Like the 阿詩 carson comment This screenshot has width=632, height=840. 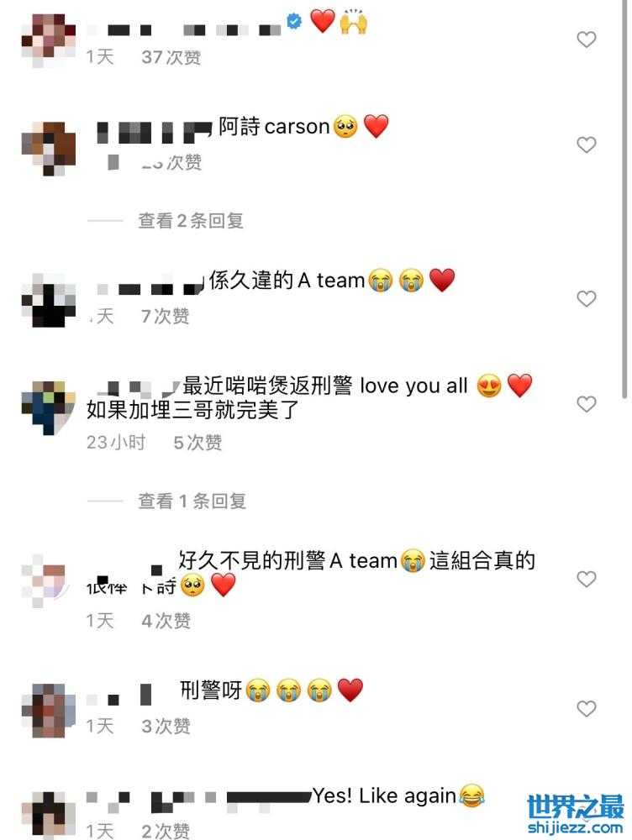point(586,144)
